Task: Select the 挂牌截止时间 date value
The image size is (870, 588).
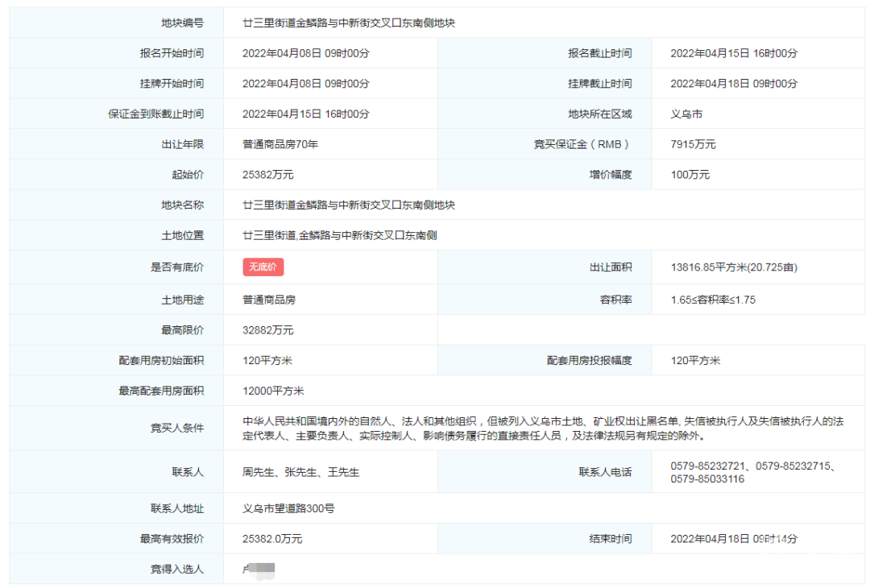Action: tap(734, 84)
